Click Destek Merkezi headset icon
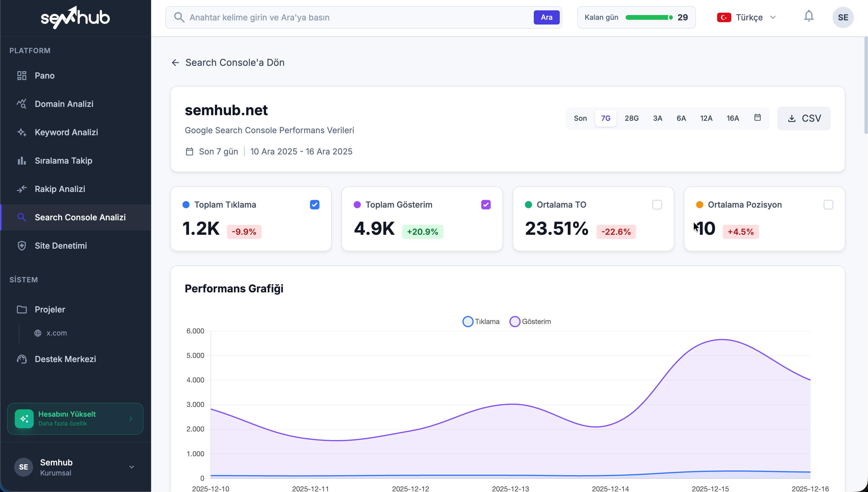 [x=22, y=359]
